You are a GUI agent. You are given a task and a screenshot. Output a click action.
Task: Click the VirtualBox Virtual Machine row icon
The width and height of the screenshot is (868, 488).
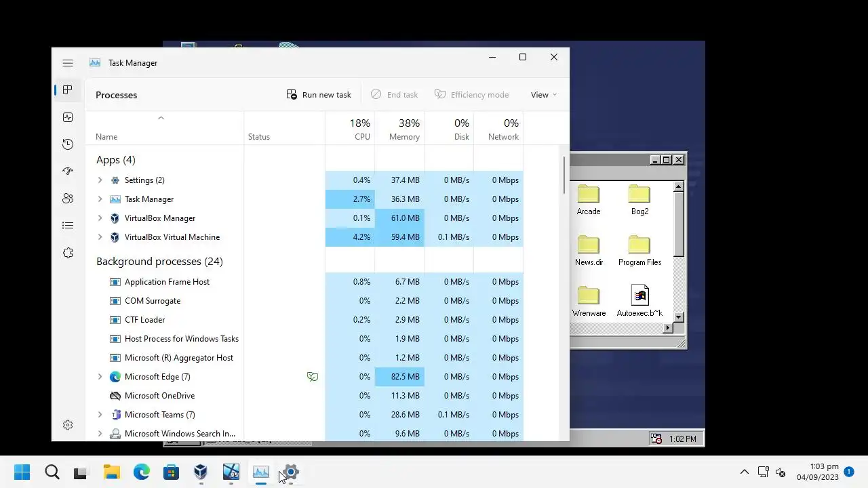(x=115, y=237)
